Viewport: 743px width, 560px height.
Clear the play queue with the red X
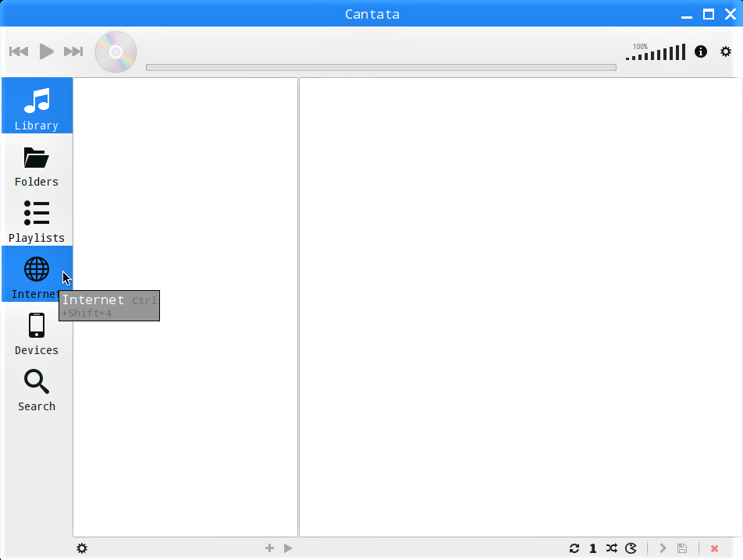click(x=714, y=548)
